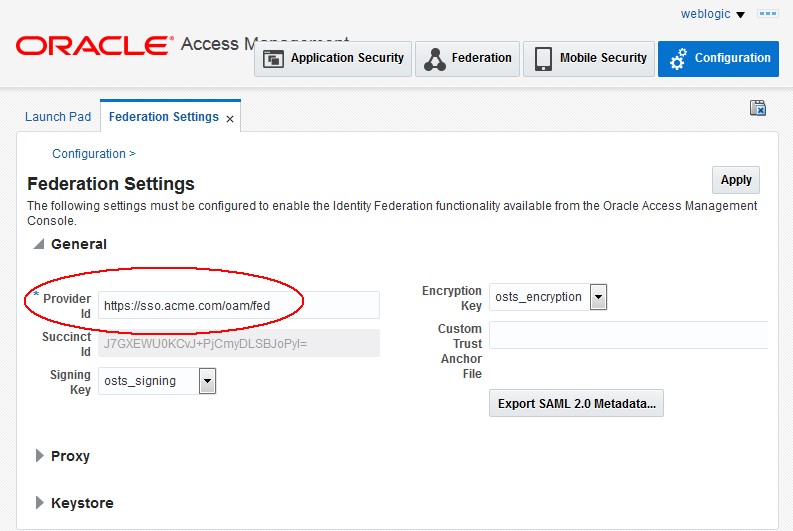
Task: Open the Mobile Security section
Action: [589, 59]
